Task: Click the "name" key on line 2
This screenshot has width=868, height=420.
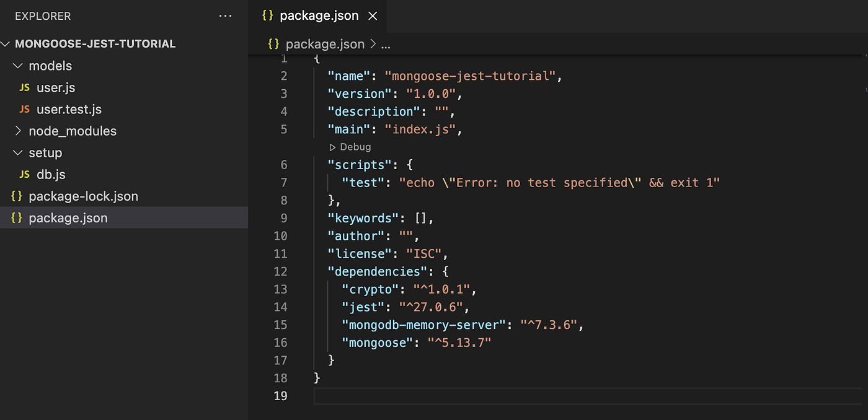Action: click(349, 76)
